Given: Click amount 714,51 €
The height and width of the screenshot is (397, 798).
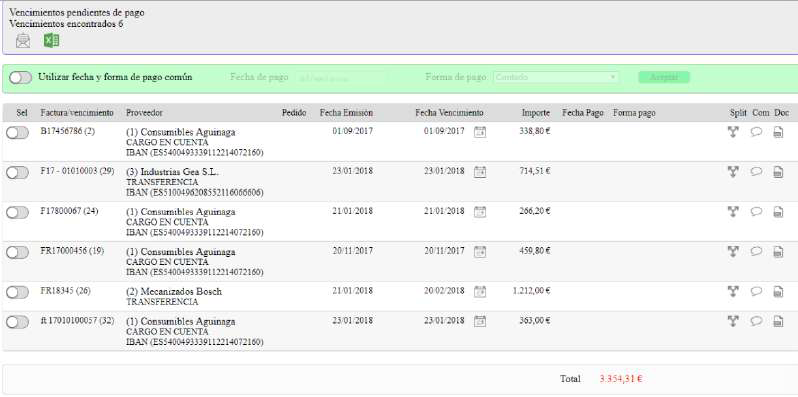Looking at the screenshot, I should (x=535, y=171).
